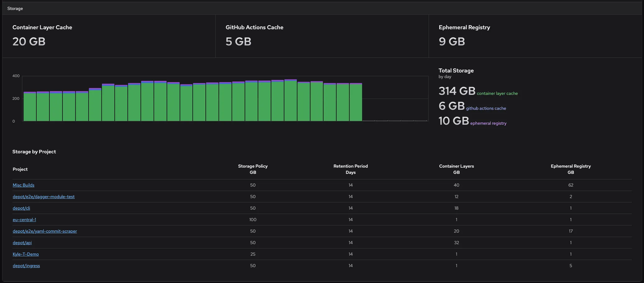
Task: Open the Misc Builds project link
Action: 23,185
